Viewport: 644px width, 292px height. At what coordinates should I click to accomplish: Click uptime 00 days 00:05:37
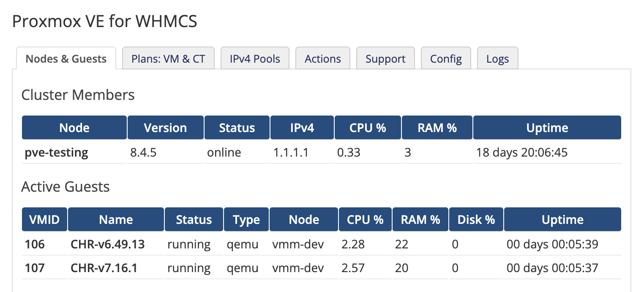(x=552, y=268)
